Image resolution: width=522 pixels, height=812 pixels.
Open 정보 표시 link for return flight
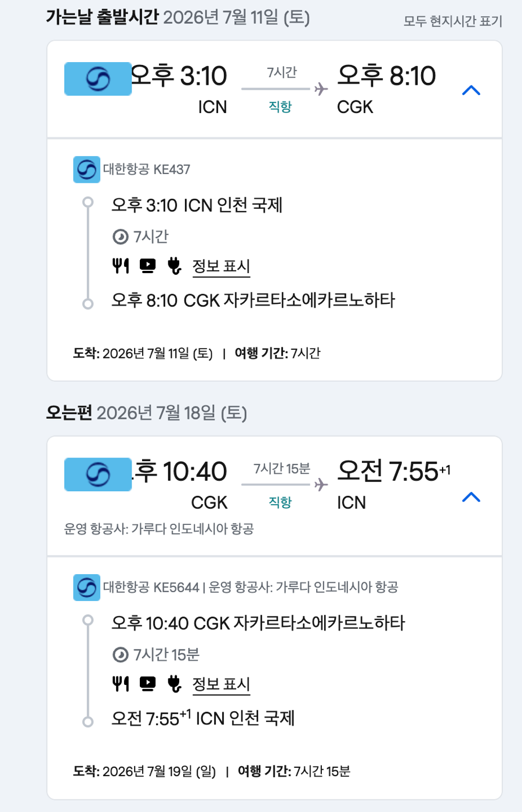(221, 684)
